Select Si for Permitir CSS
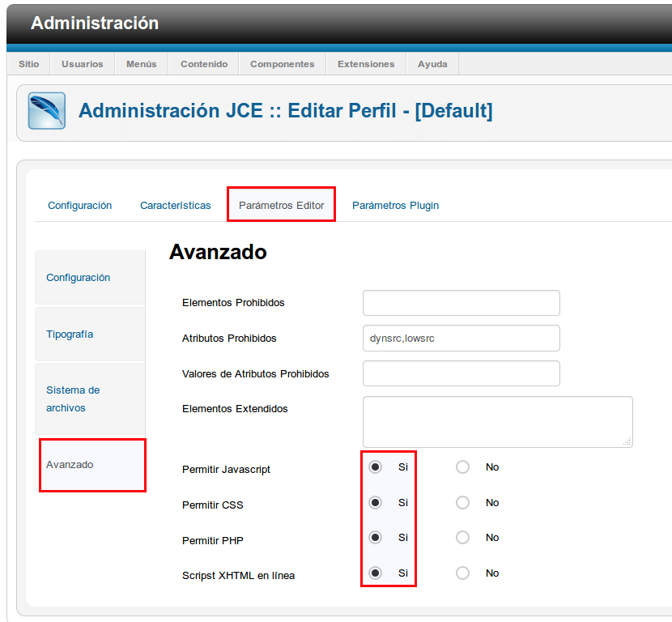Viewport: 672px width, 622px height. (376, 502)
